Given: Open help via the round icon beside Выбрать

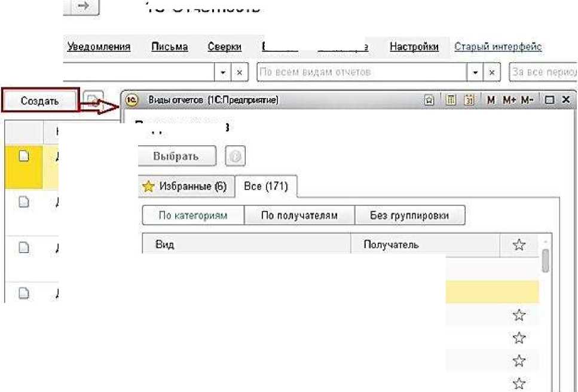Looking at the screenshot, I should point(235,156).
